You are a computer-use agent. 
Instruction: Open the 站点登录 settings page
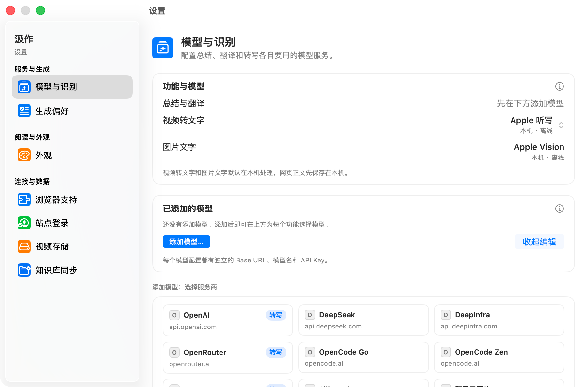[72, 223]
